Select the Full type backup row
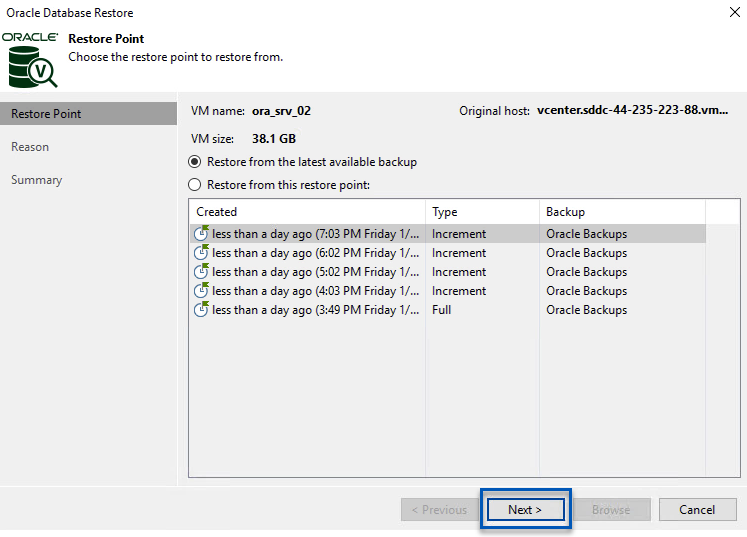The image size is (747, 537). [441, 310]
